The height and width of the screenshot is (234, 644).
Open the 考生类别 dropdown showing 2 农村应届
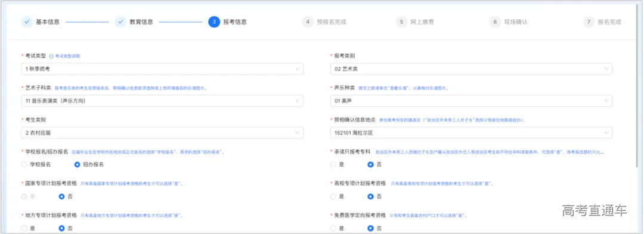click(x=162, y=133)
